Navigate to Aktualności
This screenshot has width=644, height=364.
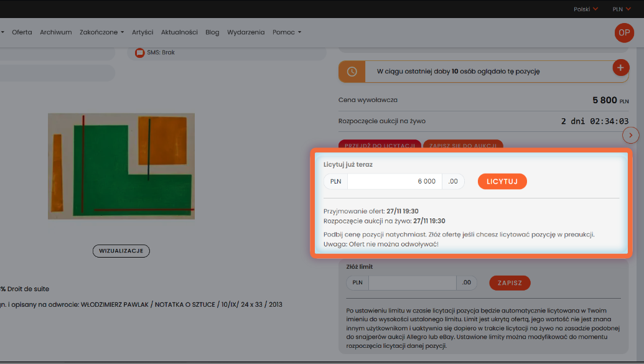pyautogui.click(x=179, y=32)
